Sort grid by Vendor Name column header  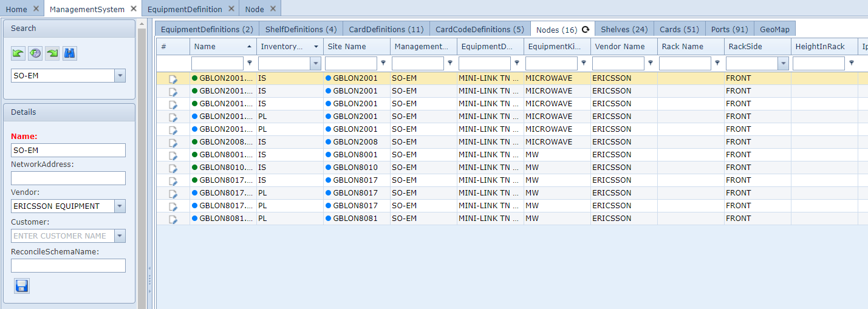[620, 46]
